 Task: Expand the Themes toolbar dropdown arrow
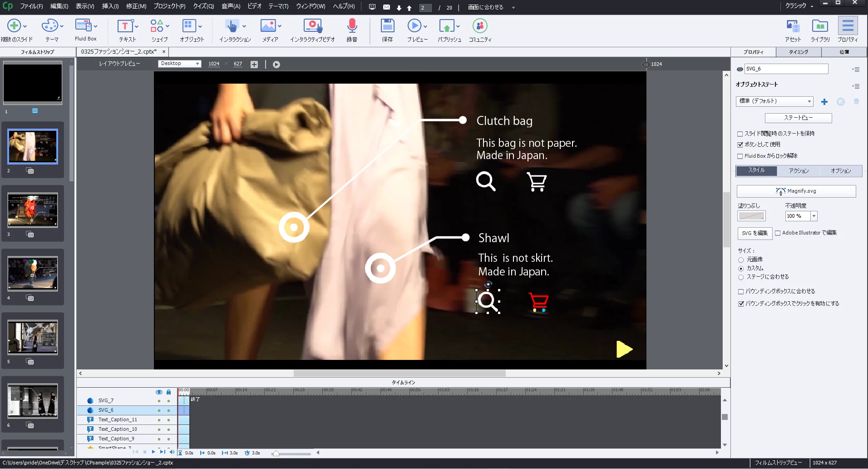click(61, 26)
